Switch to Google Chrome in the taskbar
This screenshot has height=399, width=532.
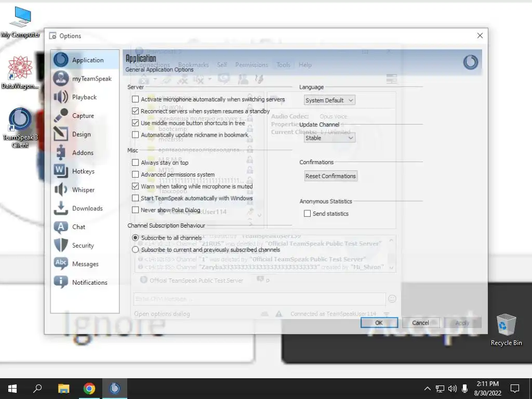[89, 389]
